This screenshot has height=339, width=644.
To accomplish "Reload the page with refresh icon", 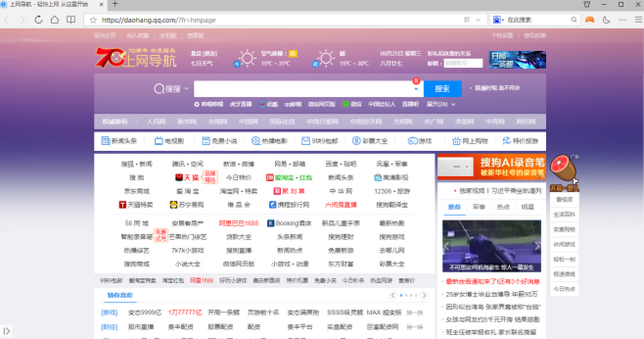I will tap(38, 20).
